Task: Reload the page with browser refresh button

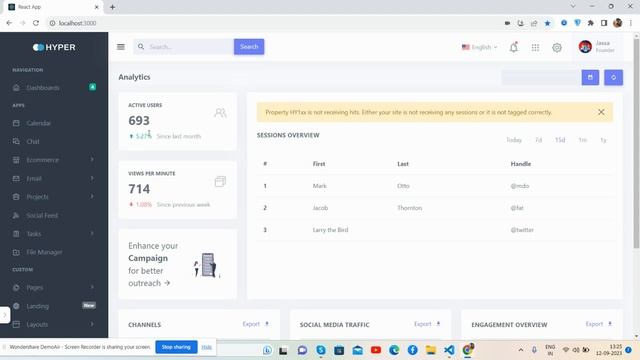Action: click(36, 23)
